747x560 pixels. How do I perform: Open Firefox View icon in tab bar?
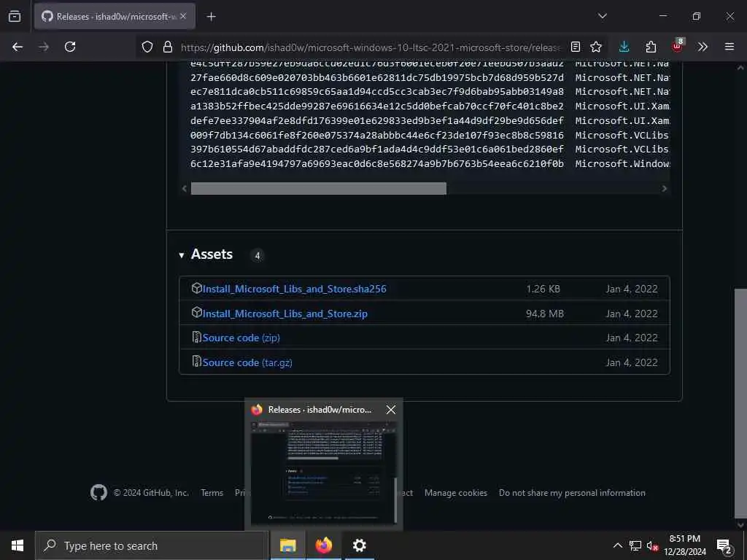(15, 16)
